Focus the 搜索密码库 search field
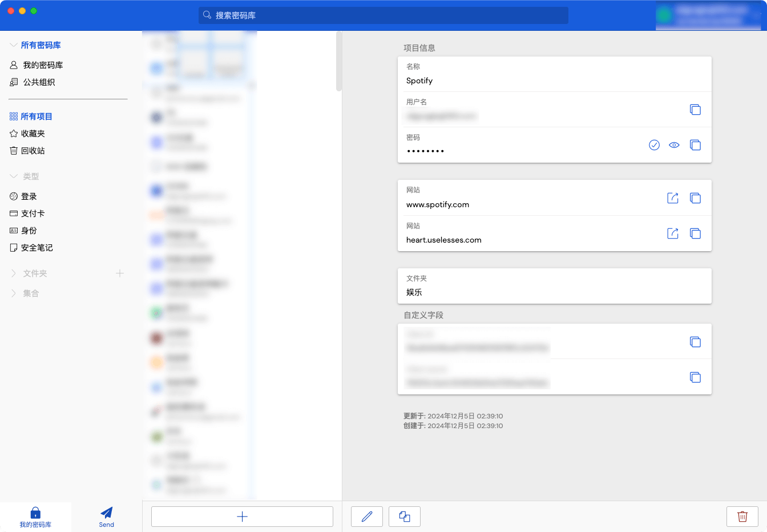The width and height of the screenshot is (767, 532). click(383, 15)
